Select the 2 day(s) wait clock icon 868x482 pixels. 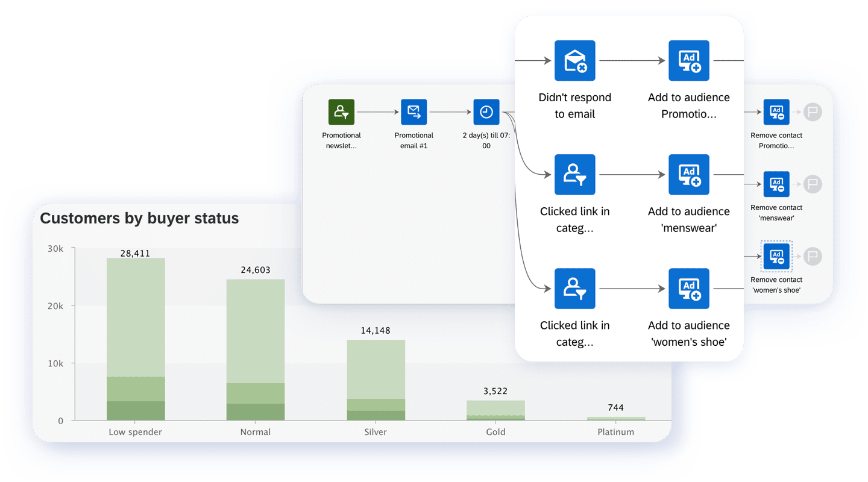coord(486,112)
